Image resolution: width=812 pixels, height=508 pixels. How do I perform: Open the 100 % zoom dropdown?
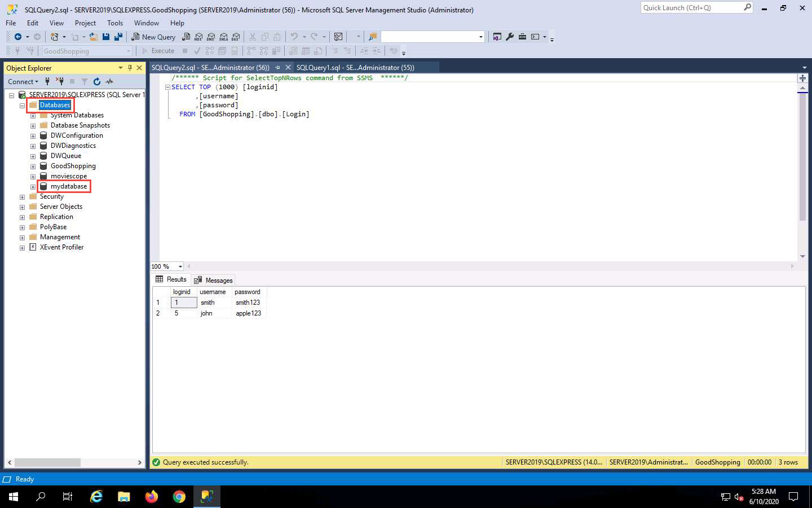(x=180, y=266)
